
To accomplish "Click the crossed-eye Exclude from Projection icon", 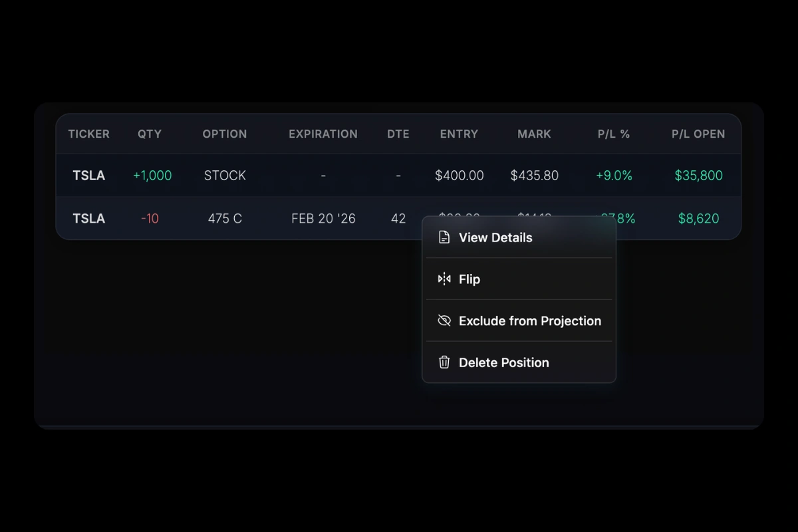I will point(444,321).
